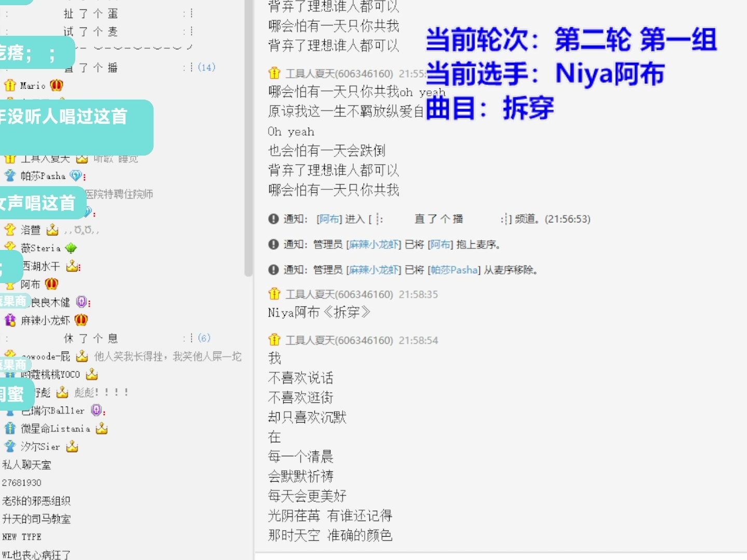
Task: Click the red crown badge next to Mario
Action: point(57,85)
